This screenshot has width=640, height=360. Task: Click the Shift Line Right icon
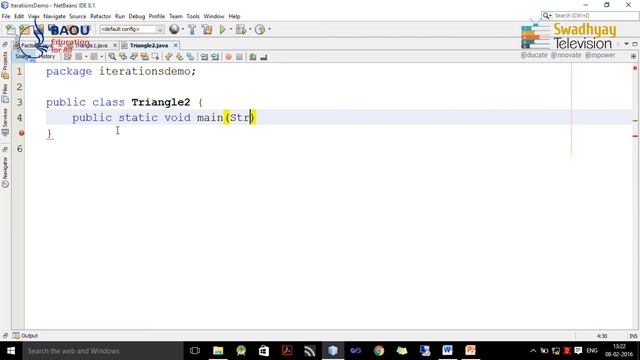coord(215,57)
